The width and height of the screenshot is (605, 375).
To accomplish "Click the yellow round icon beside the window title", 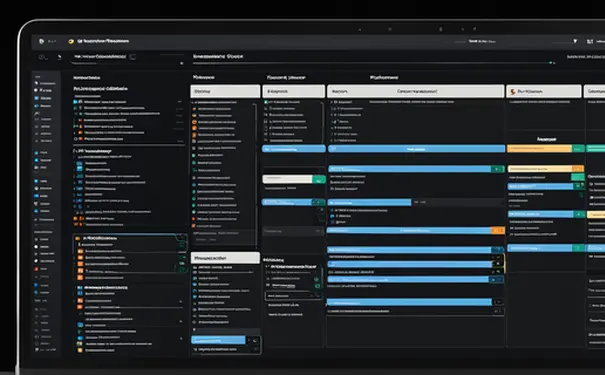I will pyautogui.click(x=71, y=41).
